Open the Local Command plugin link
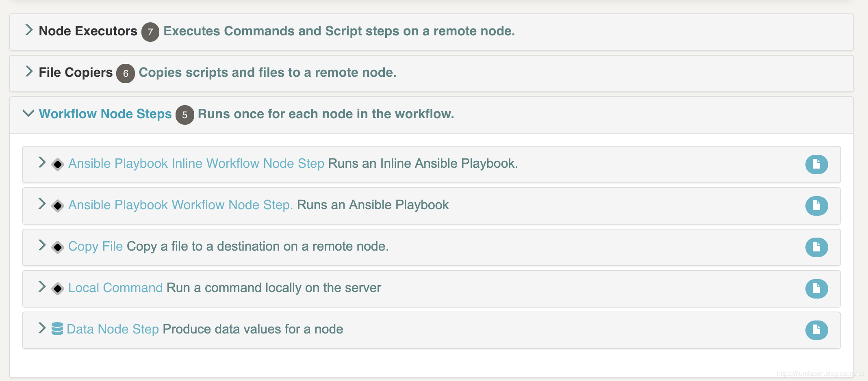Viewport: 868px width, 381px height. pyautogui.click(x=115, y=288)
